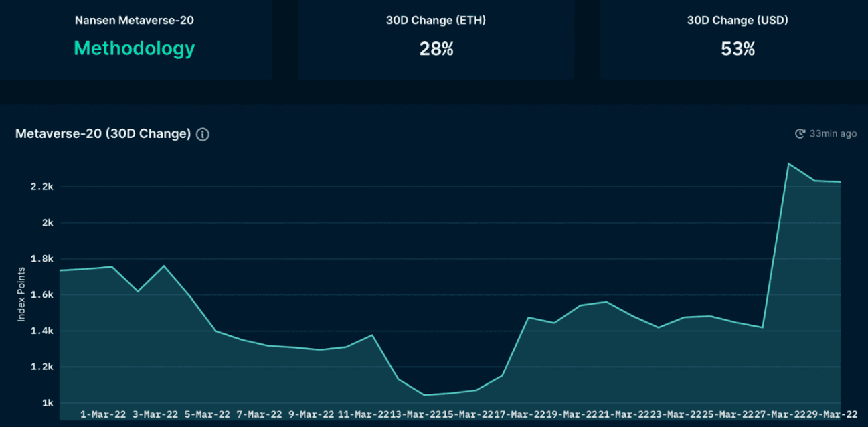The height and width of the screenshot is (427, 868).
Task: Select the 29-Mar-22 x-axis date label
Action: 832,414
